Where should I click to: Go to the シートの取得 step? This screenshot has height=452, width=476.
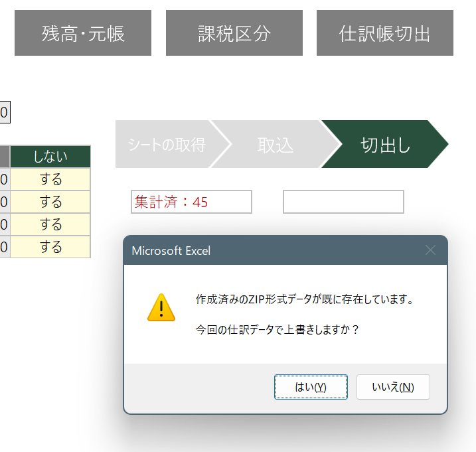tap(167, 144)
